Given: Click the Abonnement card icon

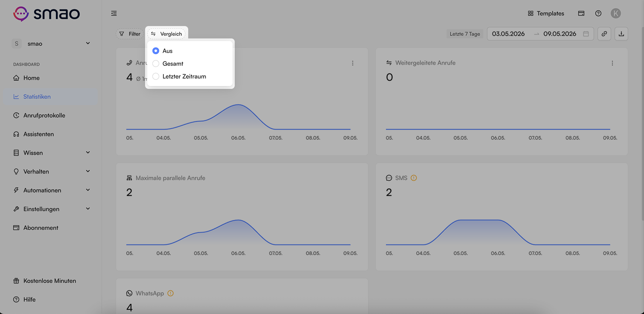Looking at the screenshot, I should [x=16, y=228].
